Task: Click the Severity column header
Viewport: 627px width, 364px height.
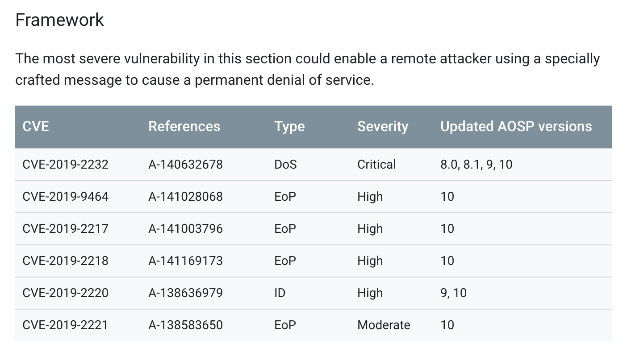Action: coord(382,127)
